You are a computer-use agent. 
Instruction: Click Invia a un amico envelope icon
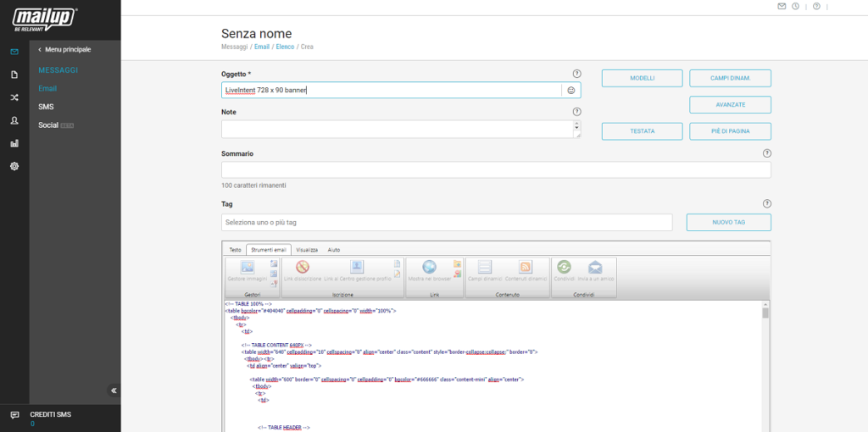(595, 269)
